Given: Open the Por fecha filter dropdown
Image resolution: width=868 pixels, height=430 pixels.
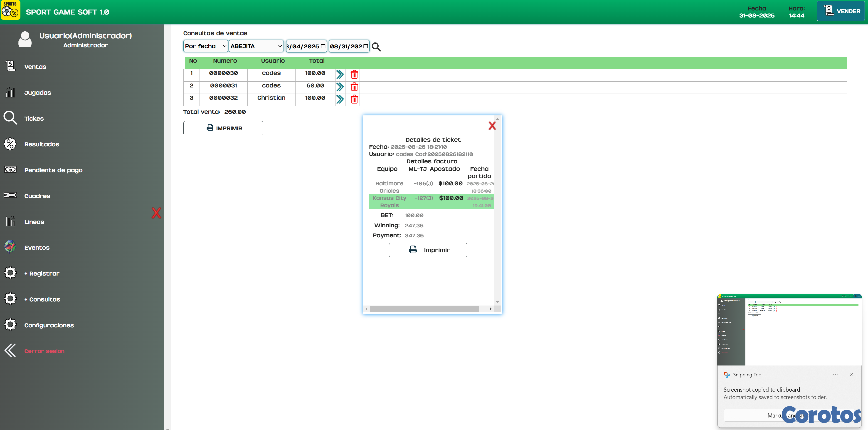Looking at the screenshot, I should coord(205,46).
